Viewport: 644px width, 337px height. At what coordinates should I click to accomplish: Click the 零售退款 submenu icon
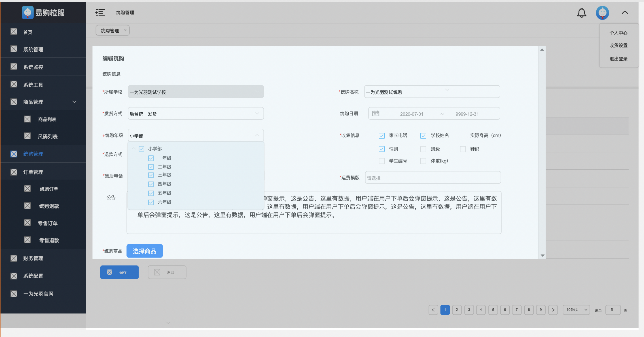[x=27, y=240]
